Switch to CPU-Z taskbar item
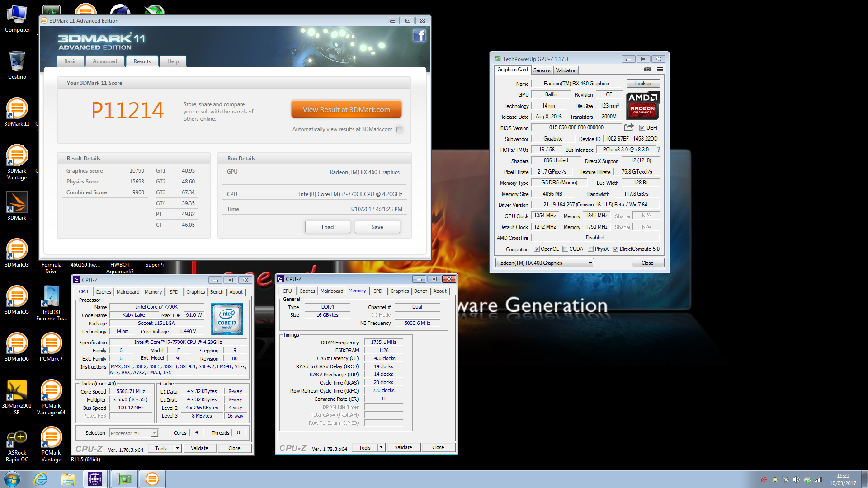This screenshot has width=868, height=488. pyautogui.click(x=95, y=479)
